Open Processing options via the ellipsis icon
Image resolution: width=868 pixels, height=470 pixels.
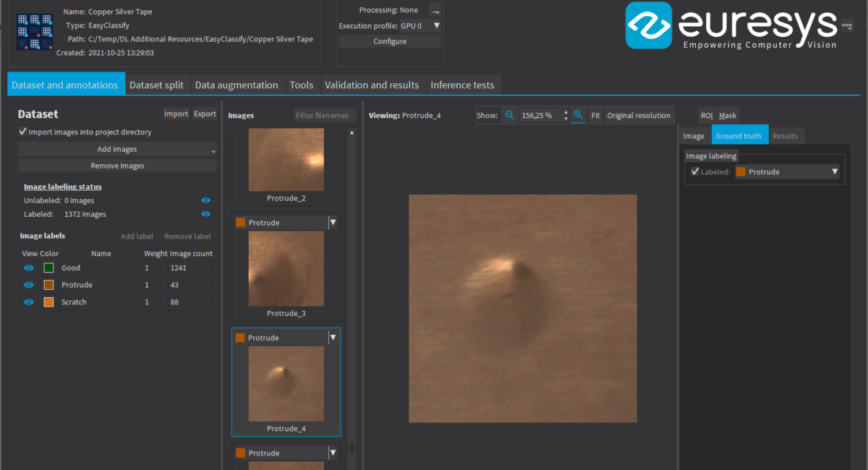[435, 9]
